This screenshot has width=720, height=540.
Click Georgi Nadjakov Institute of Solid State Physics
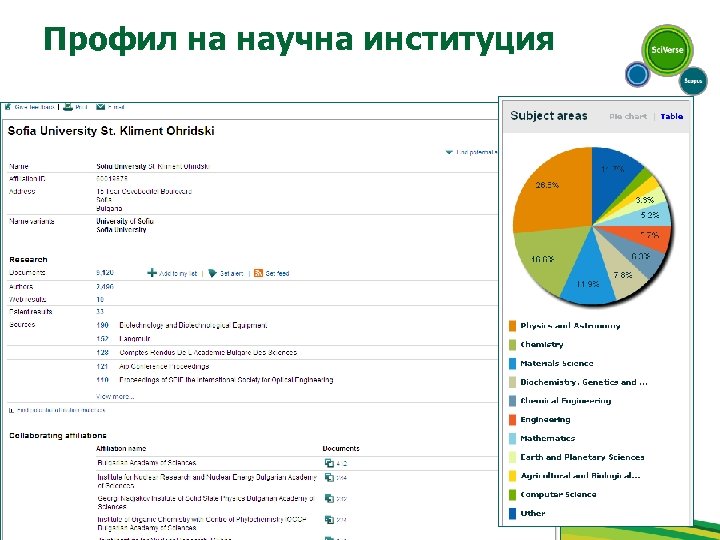click(x=205, y=502)
